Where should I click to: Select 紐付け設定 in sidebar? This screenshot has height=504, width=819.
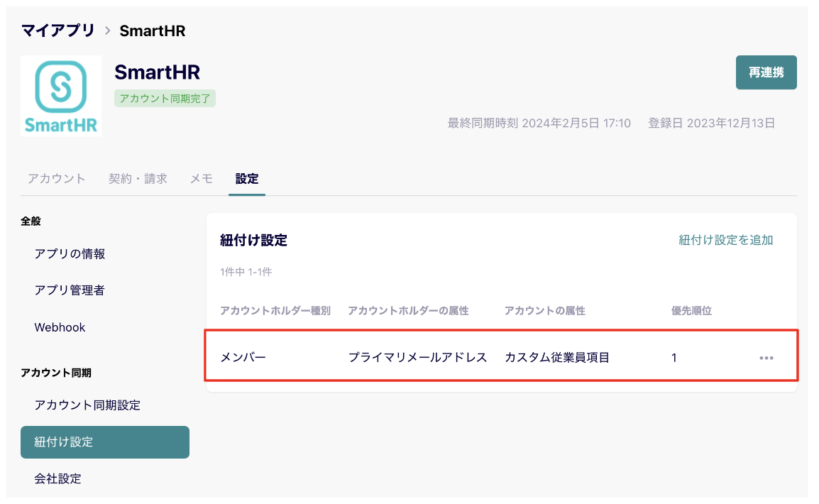tap(105, 442)
